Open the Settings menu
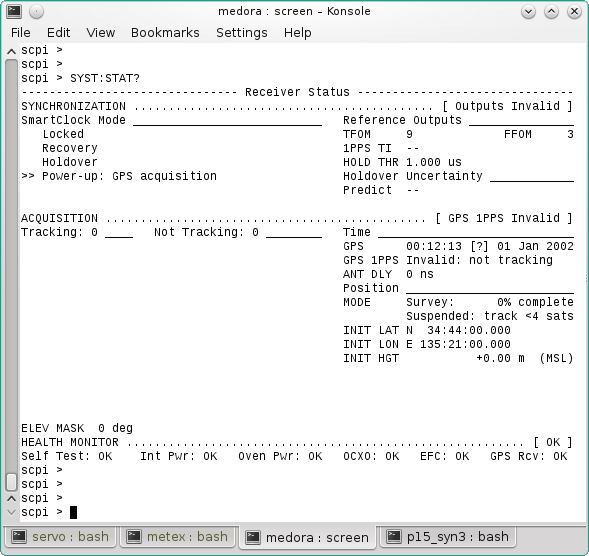Viewport: 589px width, 556px height. [242, 33]
